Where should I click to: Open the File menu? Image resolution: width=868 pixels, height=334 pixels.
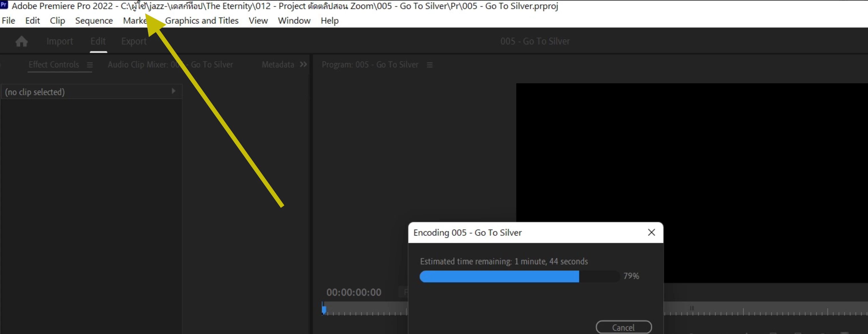coord(8,21)
